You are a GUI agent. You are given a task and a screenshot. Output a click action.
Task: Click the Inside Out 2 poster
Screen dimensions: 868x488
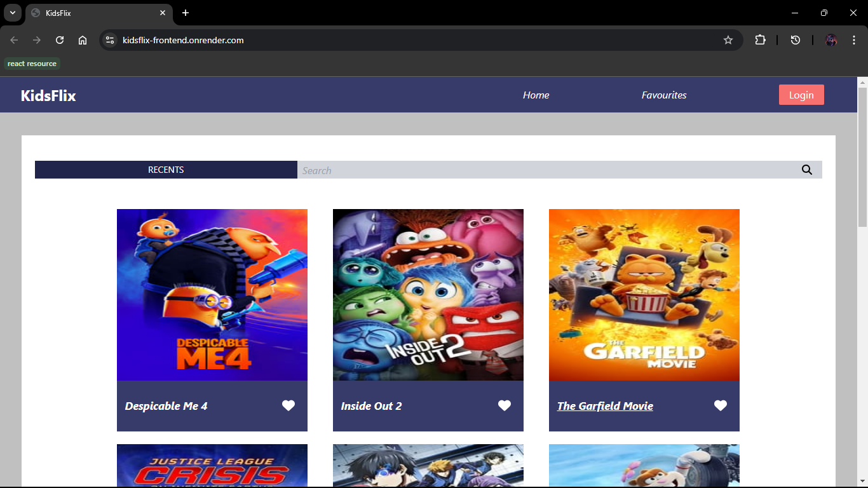click(x=428, y=295)
